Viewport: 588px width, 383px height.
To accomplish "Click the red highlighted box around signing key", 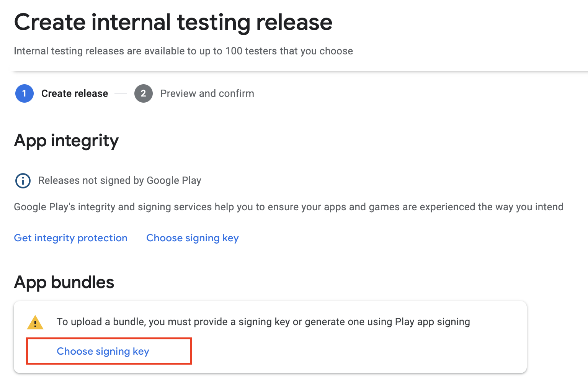I will [x=109, y=351].
